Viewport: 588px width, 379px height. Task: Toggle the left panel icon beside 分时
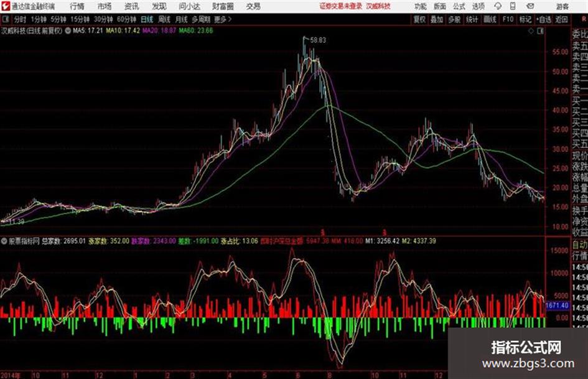click(x=5, y=19)
